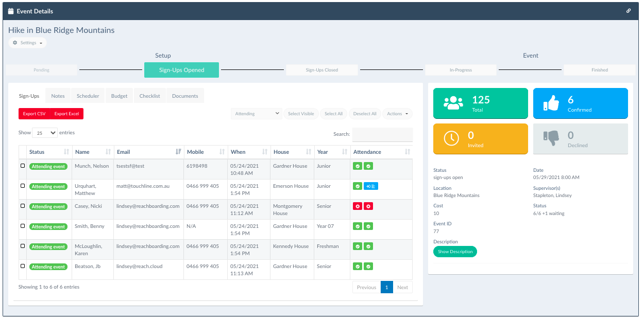
Task: Click blue sign-in icon for Urquhart, Matthew
Action: coord(371,186)
